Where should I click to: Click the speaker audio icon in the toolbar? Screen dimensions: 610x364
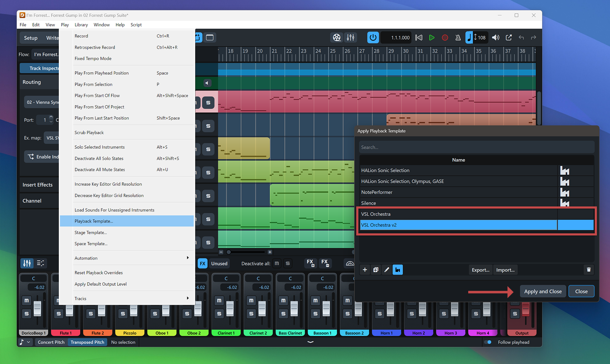496,38
